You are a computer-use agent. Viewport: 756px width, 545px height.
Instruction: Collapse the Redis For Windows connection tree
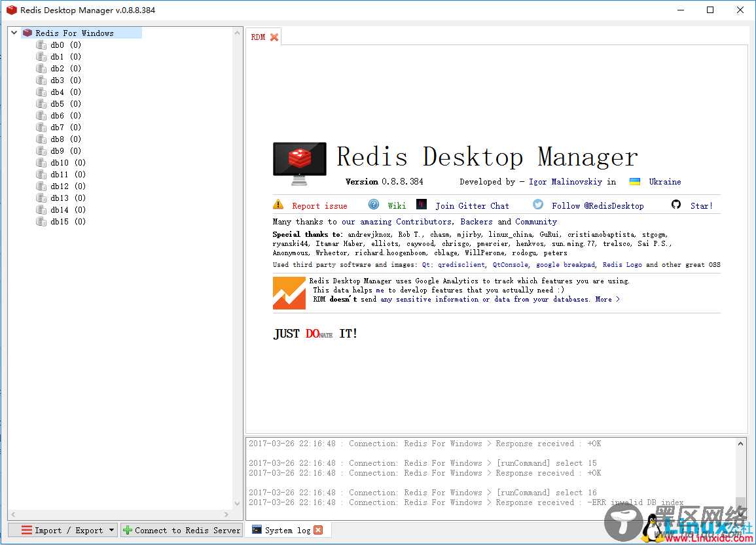[14, 33]
